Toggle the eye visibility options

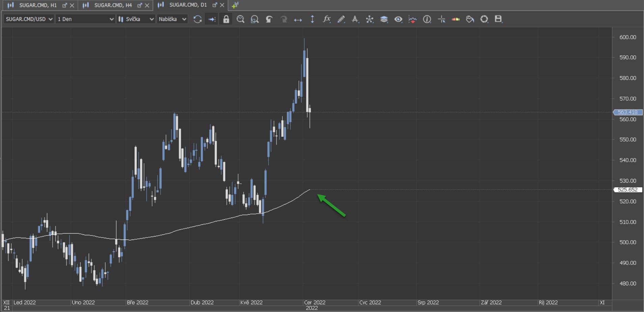click(x=398, y=19)
